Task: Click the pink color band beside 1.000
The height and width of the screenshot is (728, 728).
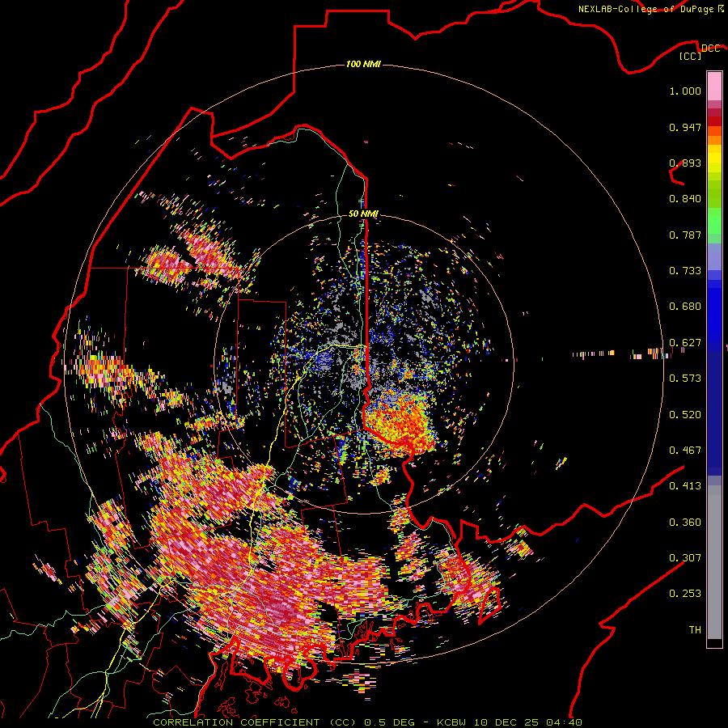Action: 714,87
